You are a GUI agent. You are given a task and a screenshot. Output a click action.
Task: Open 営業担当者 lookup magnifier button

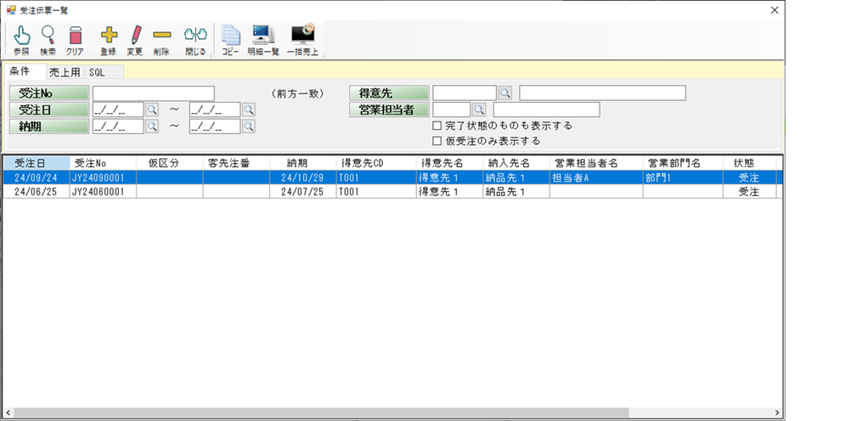(x=478, y=109)
